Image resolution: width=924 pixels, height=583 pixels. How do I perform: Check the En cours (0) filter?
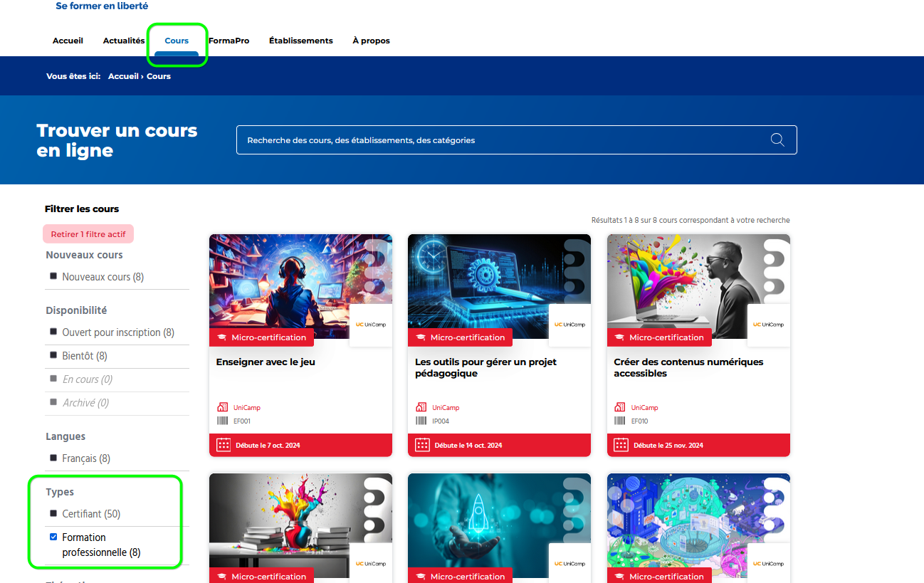[53, 379]
